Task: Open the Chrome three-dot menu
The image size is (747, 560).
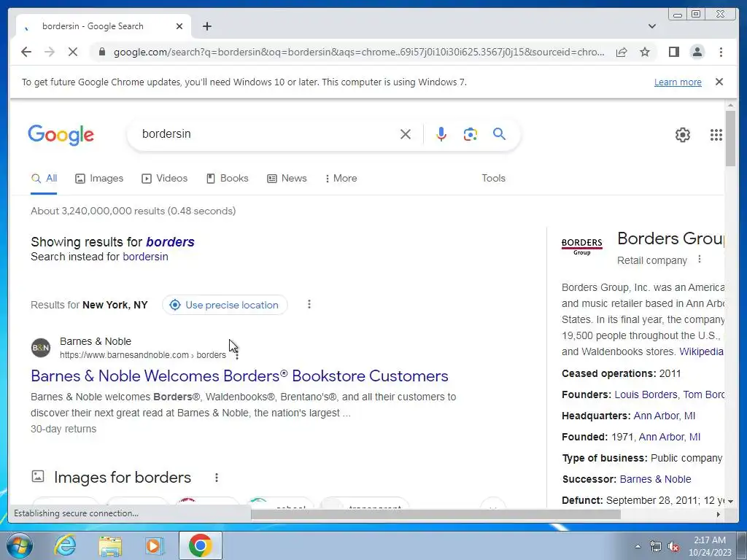Action: [x=721, y=52]
